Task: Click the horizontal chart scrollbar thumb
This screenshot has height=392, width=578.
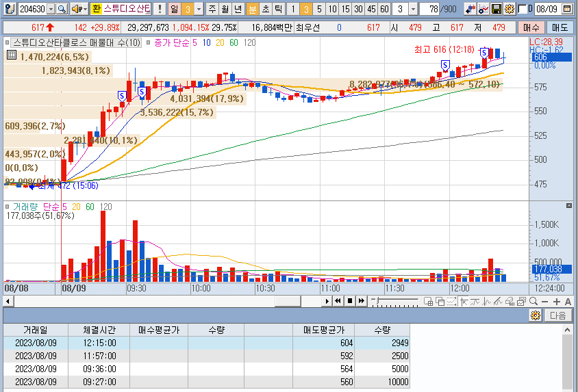Action: pos(288,302)
